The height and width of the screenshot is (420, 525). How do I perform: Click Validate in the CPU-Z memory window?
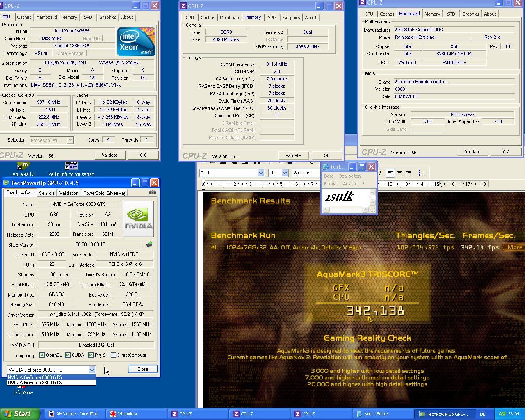coord(293,155)
